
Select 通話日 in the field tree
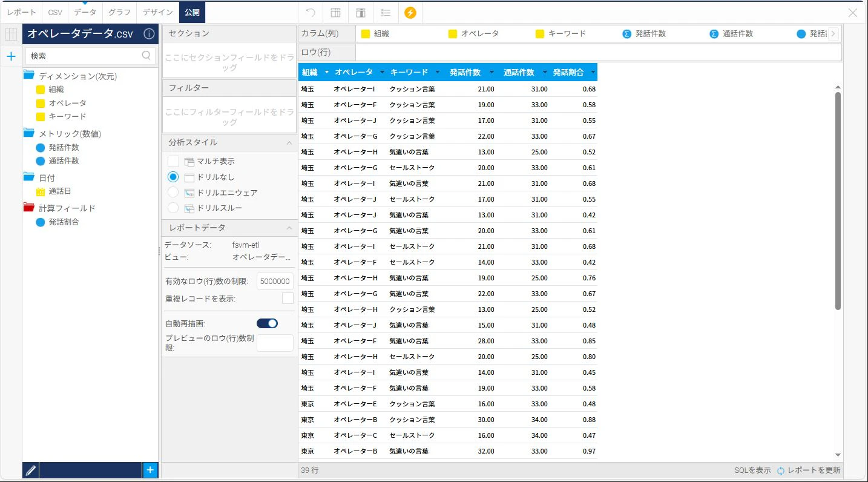click(x=60, y=191)
